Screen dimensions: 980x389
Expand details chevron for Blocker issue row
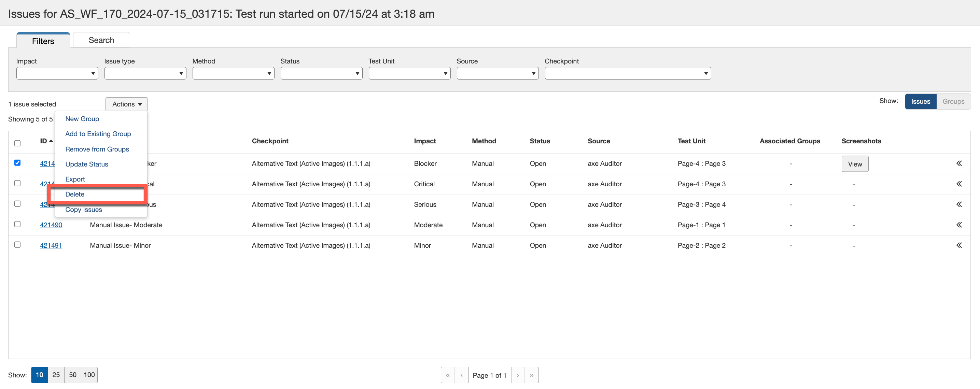[959, 163]
